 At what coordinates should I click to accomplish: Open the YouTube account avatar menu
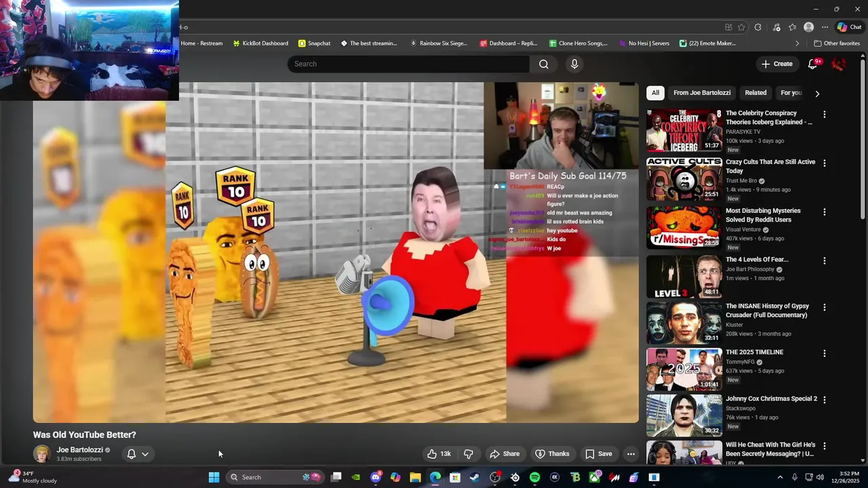point(839,64)
